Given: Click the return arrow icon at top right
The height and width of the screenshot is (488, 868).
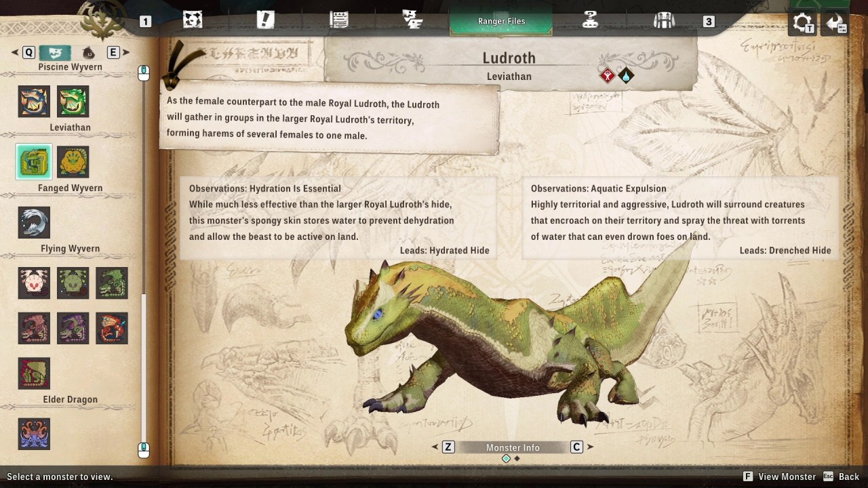Looking at the screenshot, I should pyautogui.click(x=836, y=22).
